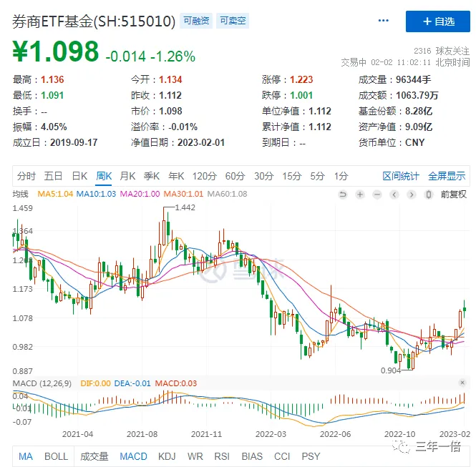
Task: Click the 0.904 low price marker
Action: [x=391, y=370]
